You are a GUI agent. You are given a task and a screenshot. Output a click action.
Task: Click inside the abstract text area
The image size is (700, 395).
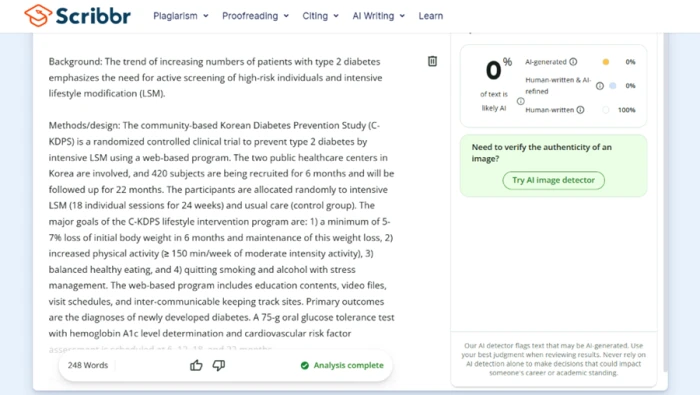[221, 205]
